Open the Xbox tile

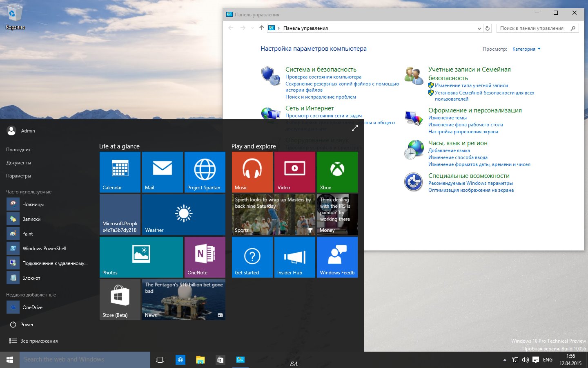point(337,172)
